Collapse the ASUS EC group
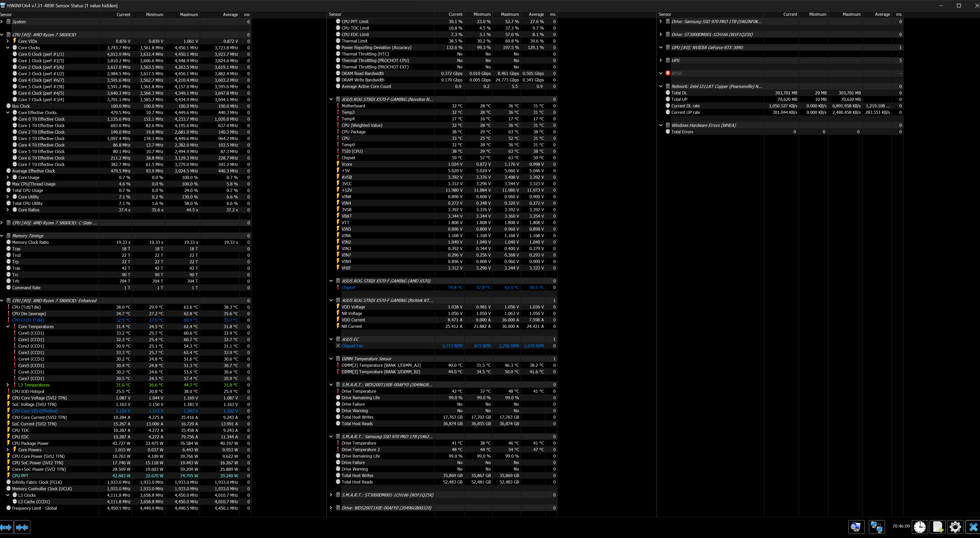The width and height of the screenshot is (980, 538). point(331,339)
